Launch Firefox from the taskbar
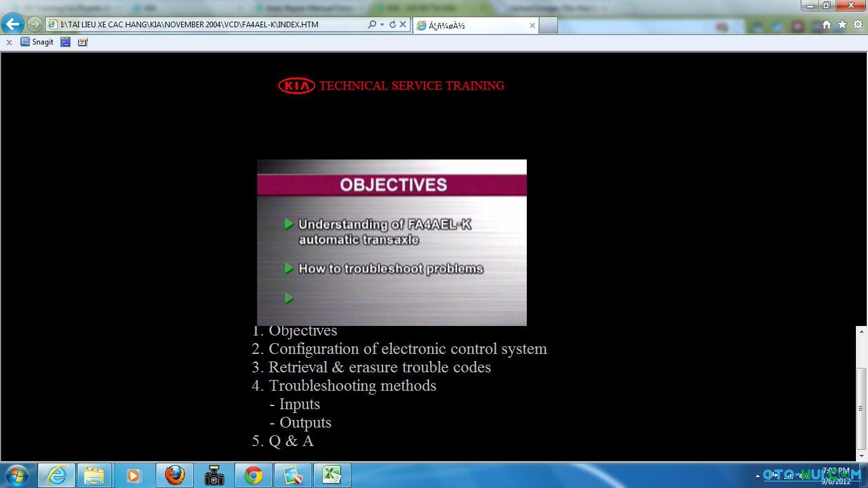 click(x=174, y=475)
